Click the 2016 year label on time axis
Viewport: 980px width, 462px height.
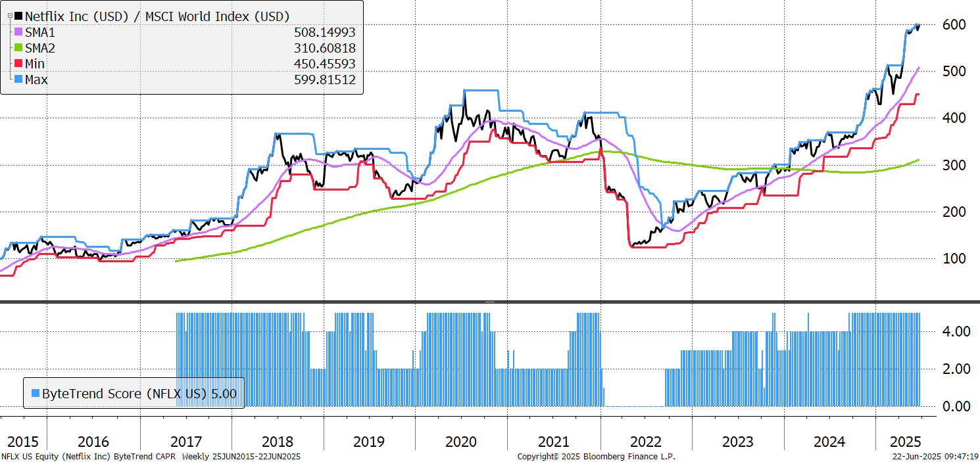pyautogui.click(x=93, y=442)
